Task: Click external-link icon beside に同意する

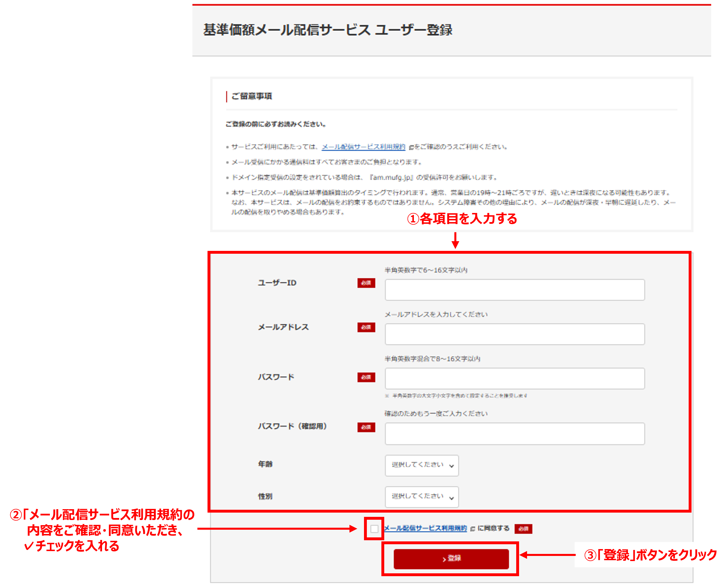Action: click(472, 529)
